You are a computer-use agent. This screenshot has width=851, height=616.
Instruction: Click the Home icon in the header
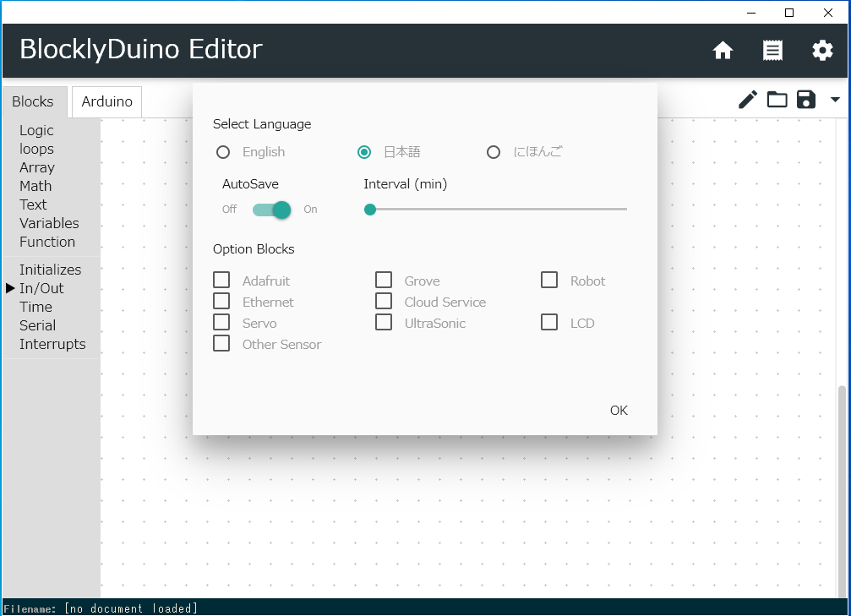click(723, 51)
